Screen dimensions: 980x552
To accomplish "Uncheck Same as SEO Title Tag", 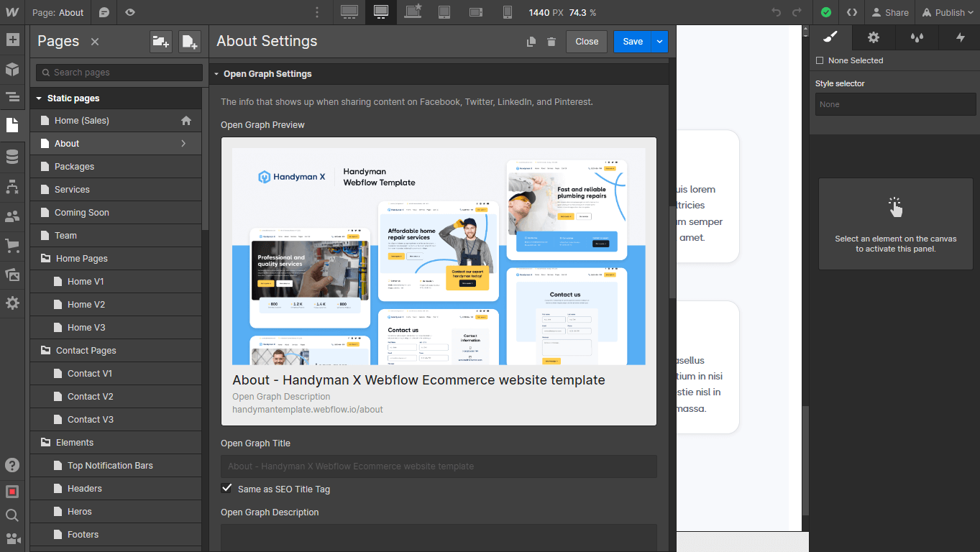I will tap(227, 489).
